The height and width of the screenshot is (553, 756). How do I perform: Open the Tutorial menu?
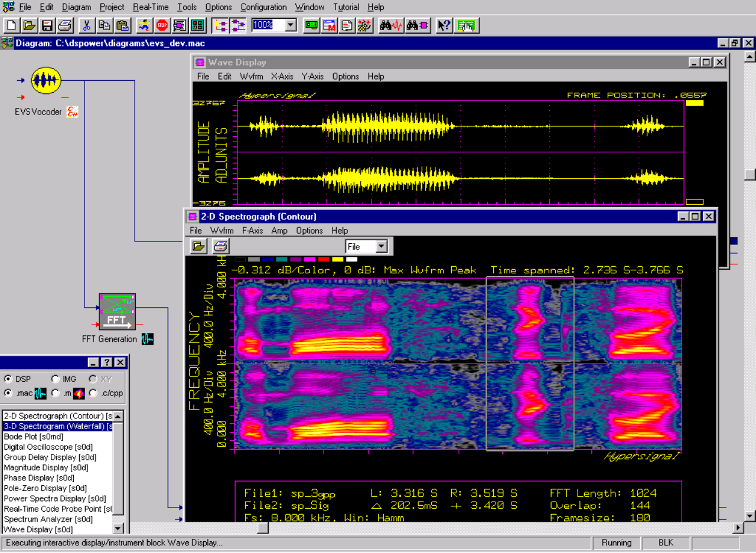coord(346,7)
